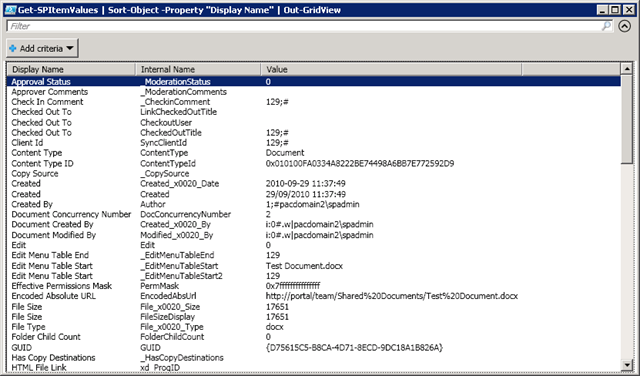Select row with LinkCheckedOutTitle internal name
This screenshot has height=376, width=640.
click(x=313, y=112)
